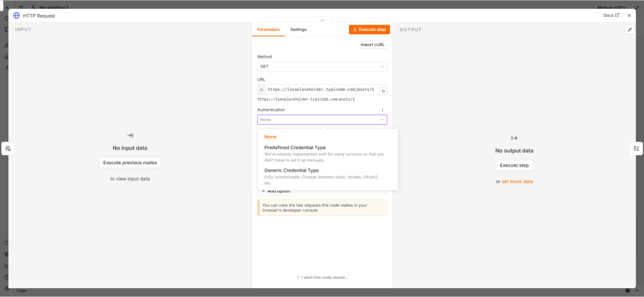Image resolution: width=644 pixels, height=297 pixels.
Task: Close the HTTP Request node panel
Action: (629, 16)
